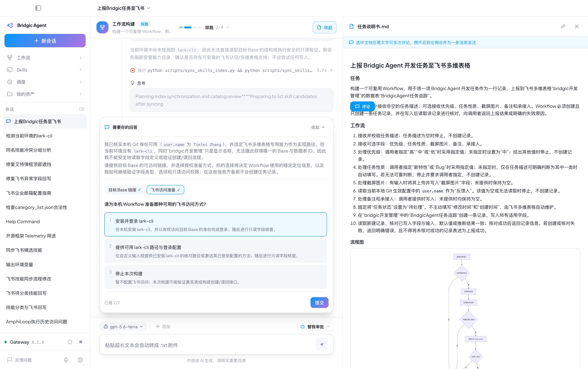
Task: Open settings gear icon
Action: 80,360
